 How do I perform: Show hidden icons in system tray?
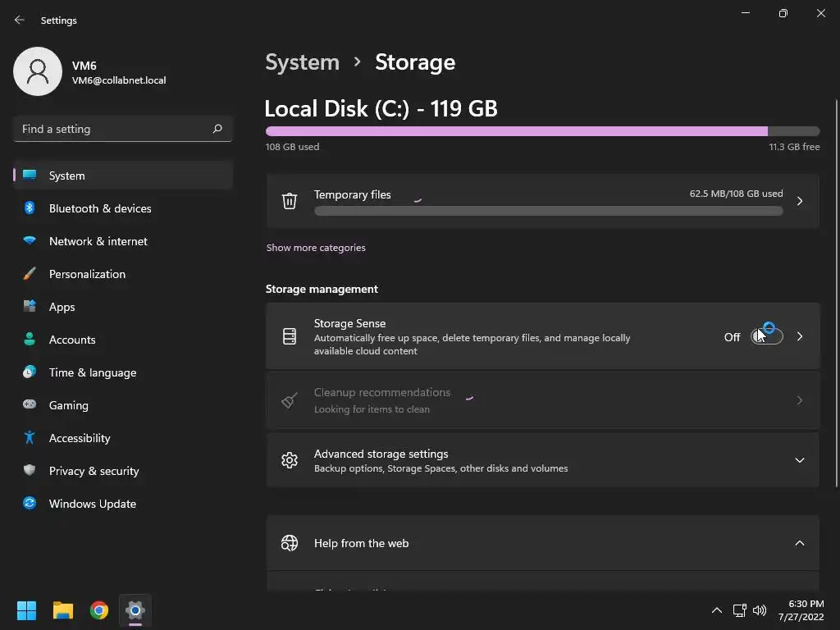[x=716, y=610]
